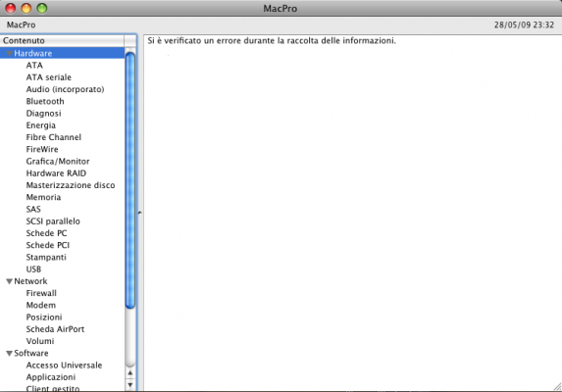Select Masterizzazione disco entry
This screenshot has height=392, width=562.
click(x=71, y=185)
